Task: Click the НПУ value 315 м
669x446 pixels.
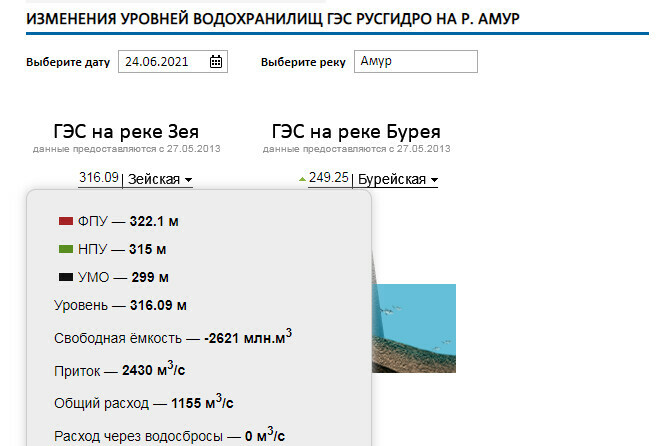Action: click(148, 249)
